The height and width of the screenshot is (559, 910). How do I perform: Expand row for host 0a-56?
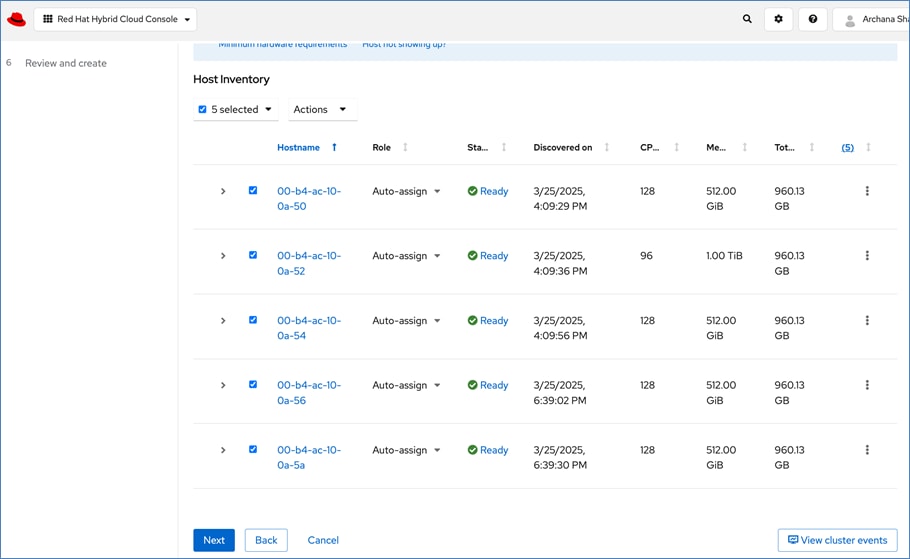click(223, 385)
